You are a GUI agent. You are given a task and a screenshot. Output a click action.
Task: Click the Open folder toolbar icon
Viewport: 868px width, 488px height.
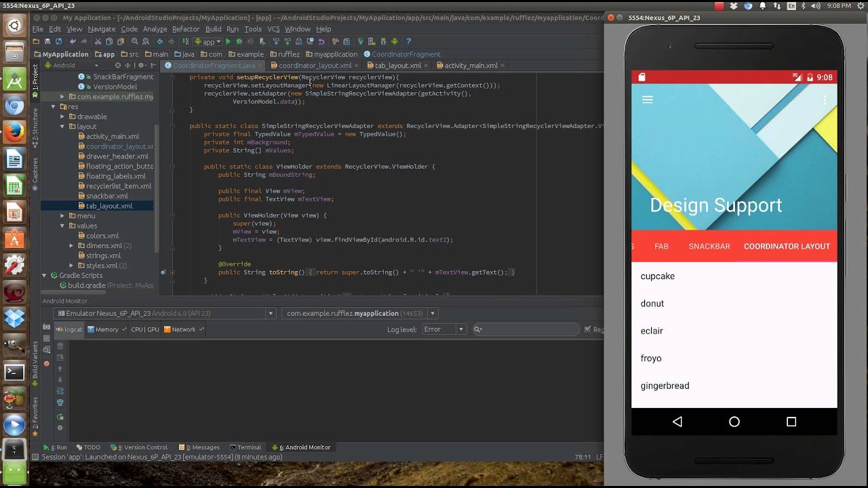36,41
